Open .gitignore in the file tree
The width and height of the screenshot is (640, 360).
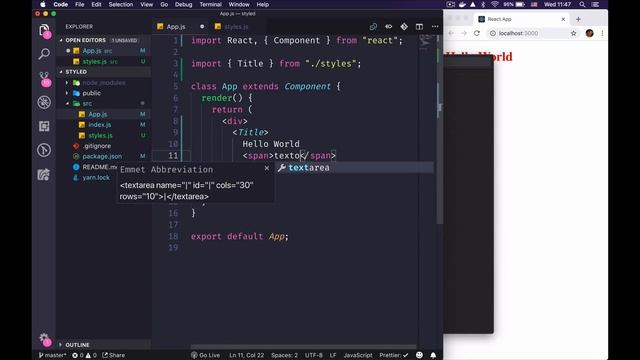[x=97, y=146]
